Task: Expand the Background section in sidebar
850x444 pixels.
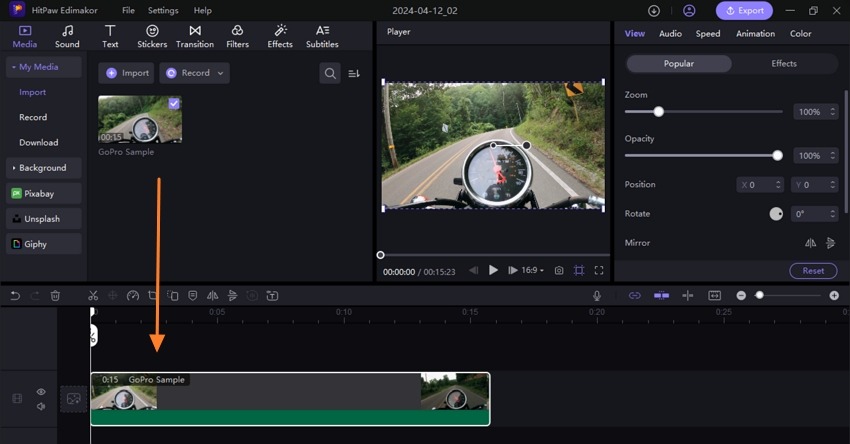Action: click(x=42, y=168)
